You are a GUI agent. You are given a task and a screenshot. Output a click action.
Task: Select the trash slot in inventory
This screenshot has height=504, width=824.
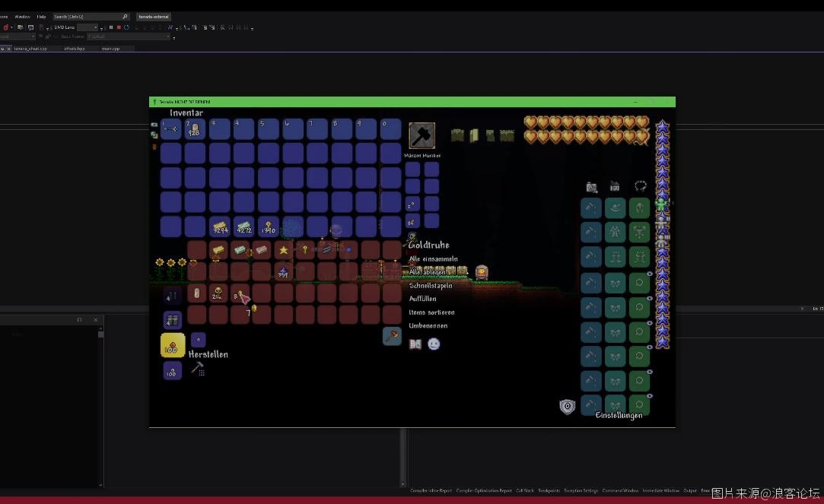coord(392,336)
